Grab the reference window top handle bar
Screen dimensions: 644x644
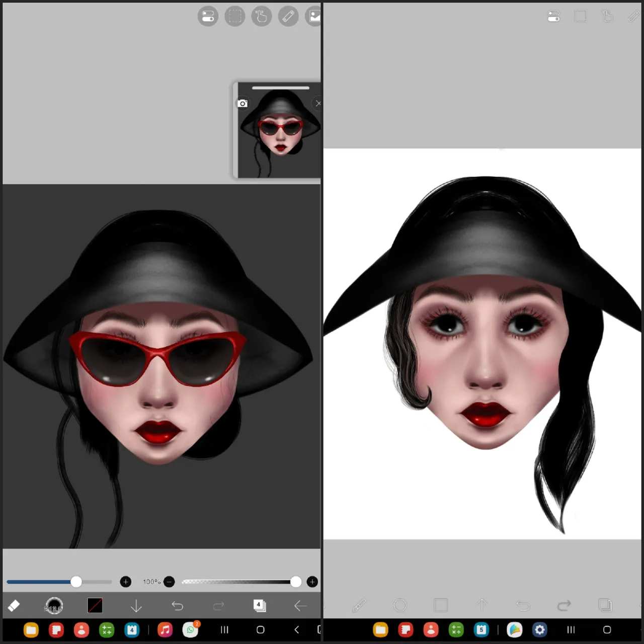[x=280, y=88]
